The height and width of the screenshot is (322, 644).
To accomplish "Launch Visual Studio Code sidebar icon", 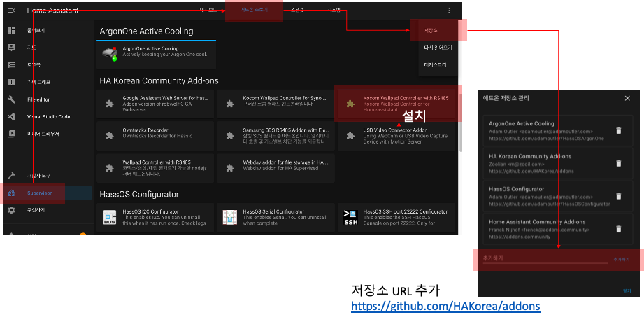I will (11, 117).
